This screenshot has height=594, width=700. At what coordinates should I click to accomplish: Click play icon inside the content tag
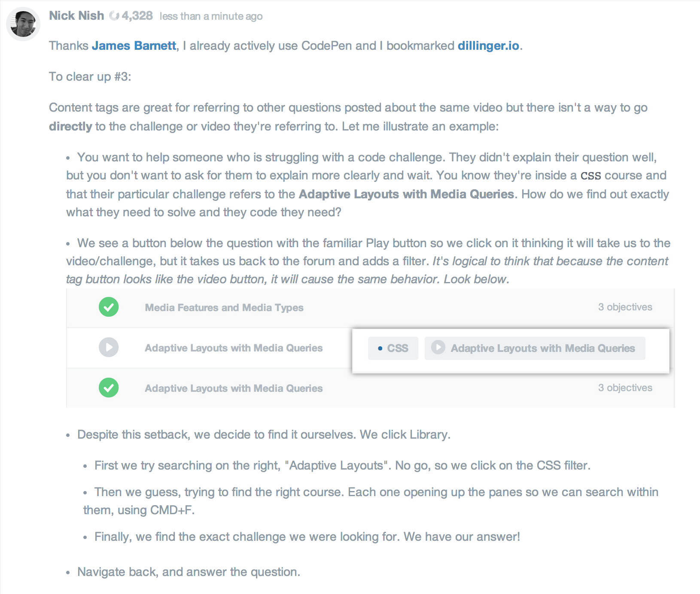click(438, 347)
